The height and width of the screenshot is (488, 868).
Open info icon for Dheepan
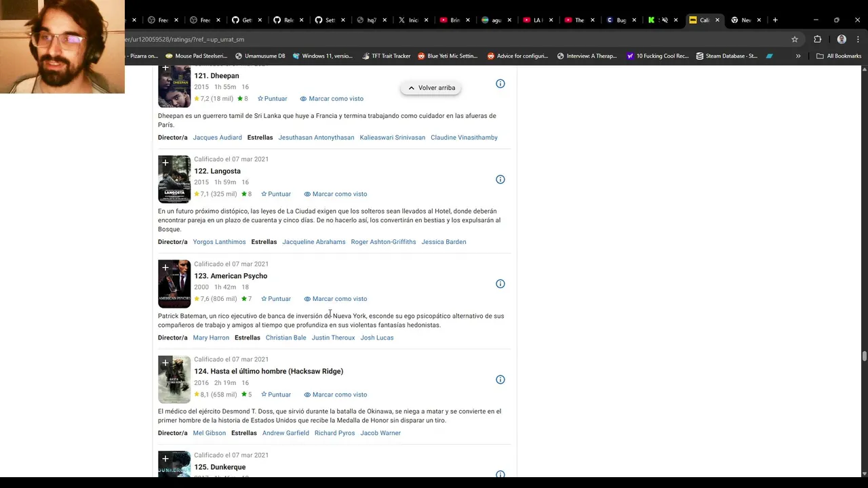[500, 84]
